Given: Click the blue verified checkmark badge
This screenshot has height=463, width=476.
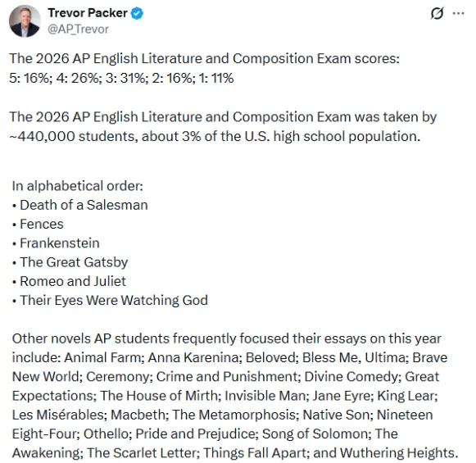Looking at the screenshot, I should click(137, 13).
